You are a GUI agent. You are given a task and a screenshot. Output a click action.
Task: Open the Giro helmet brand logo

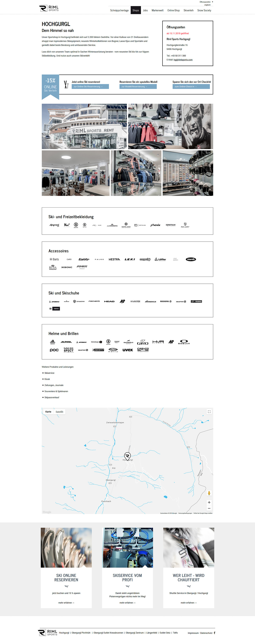tap(143, 342)
